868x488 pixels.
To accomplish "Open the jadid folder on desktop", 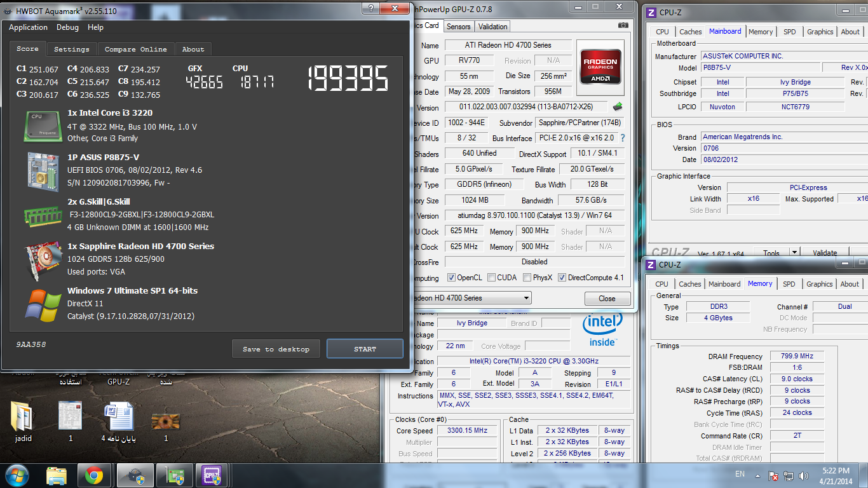I will [23, 422].
